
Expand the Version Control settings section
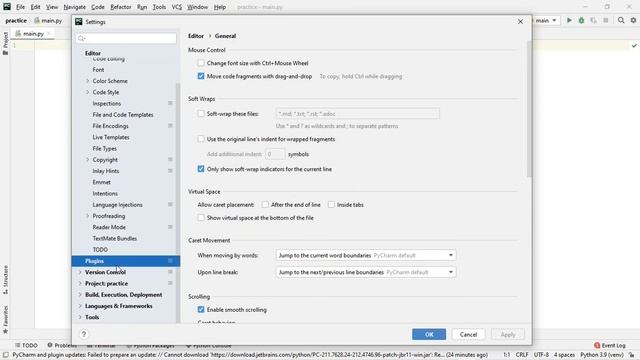pos(80,272)
